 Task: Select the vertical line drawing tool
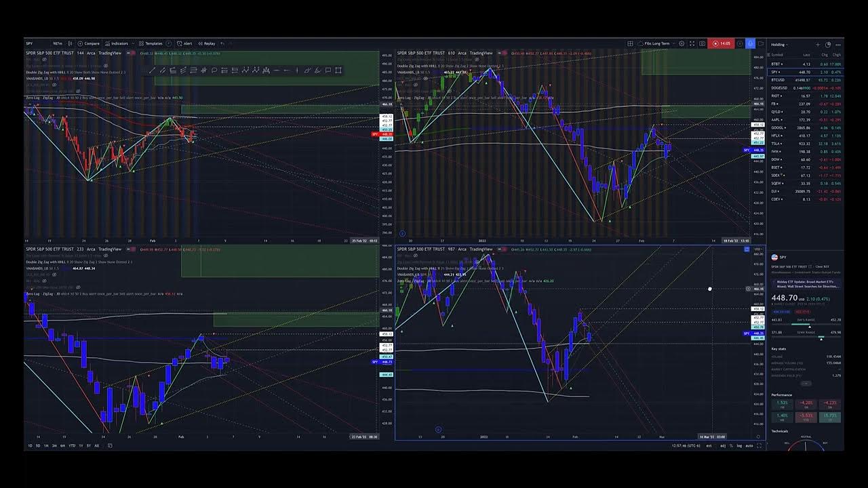297,70
